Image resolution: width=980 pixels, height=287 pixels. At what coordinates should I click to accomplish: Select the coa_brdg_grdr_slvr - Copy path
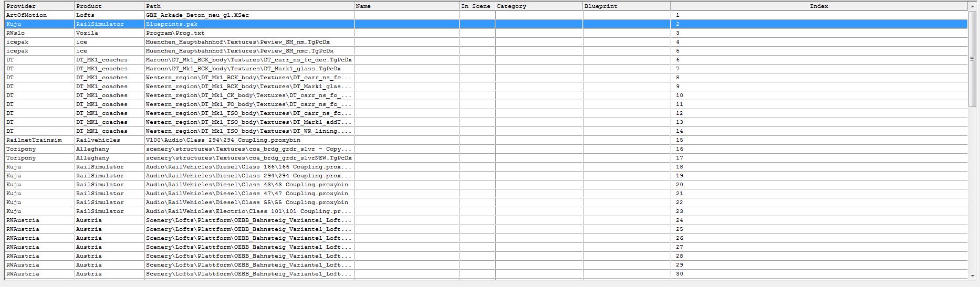[249, 149]
